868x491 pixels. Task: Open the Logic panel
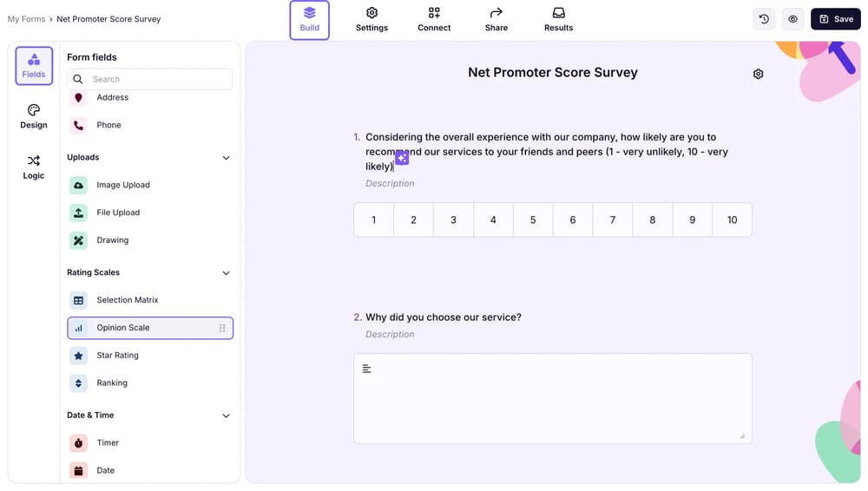(34, 167)
